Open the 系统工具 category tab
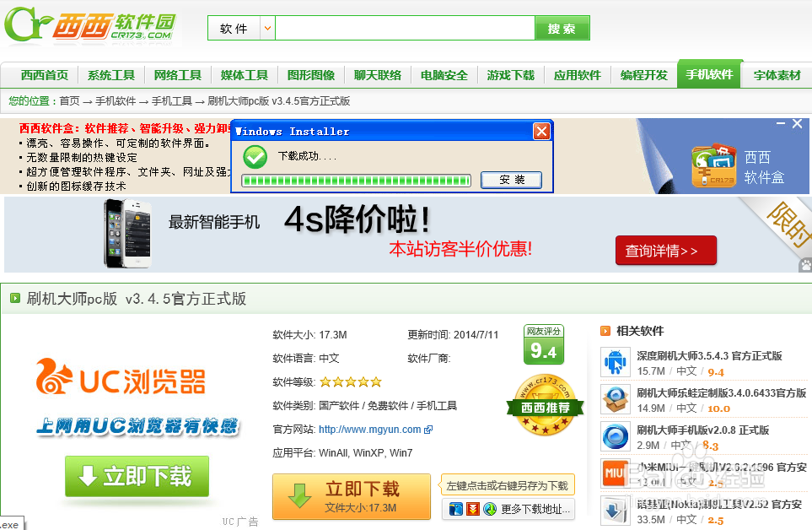812x530 pixels. point(110,75)
